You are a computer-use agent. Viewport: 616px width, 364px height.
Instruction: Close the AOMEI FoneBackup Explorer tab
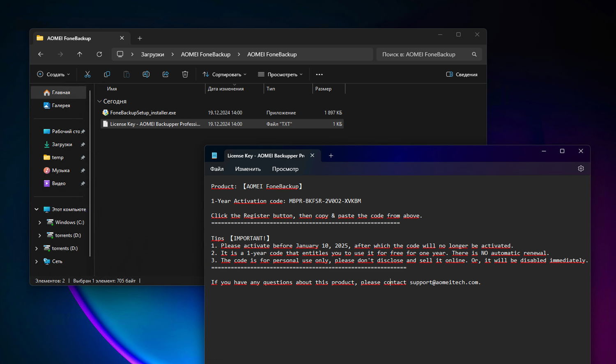click(122, 38)
